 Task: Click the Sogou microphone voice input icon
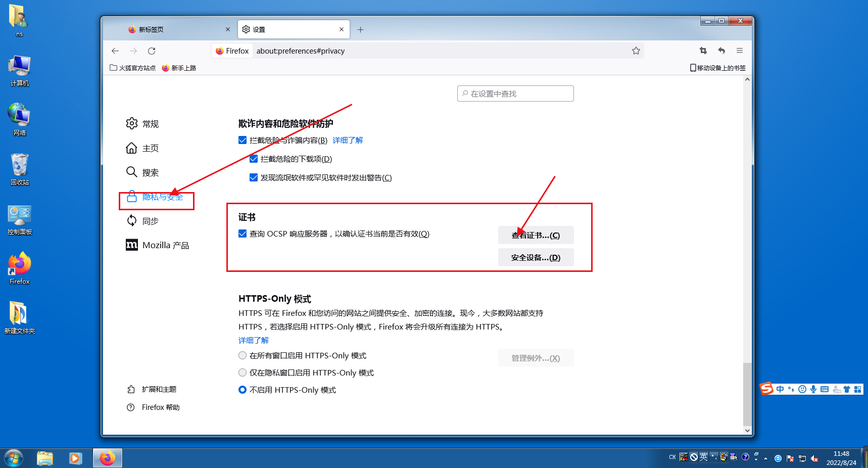(813, 389)
